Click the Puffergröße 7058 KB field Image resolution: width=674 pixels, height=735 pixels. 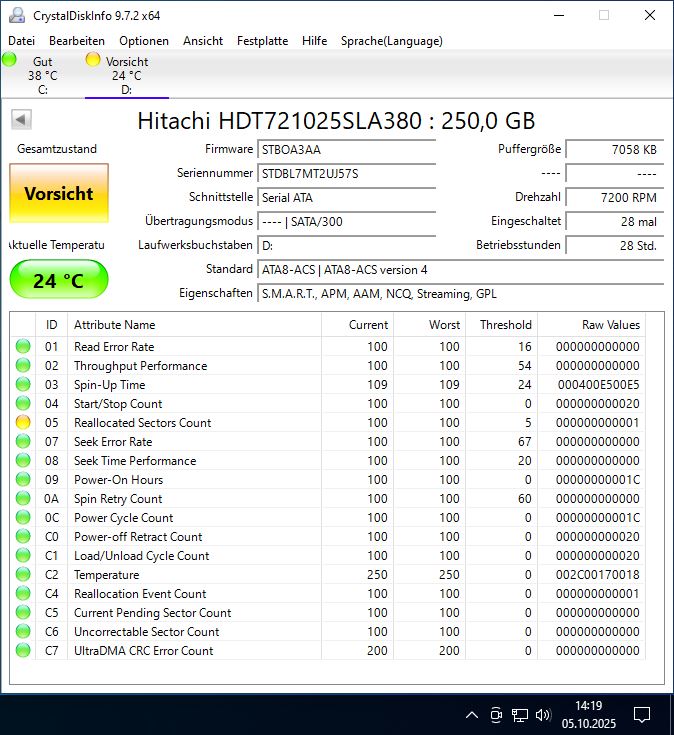(x=614, y=150)
